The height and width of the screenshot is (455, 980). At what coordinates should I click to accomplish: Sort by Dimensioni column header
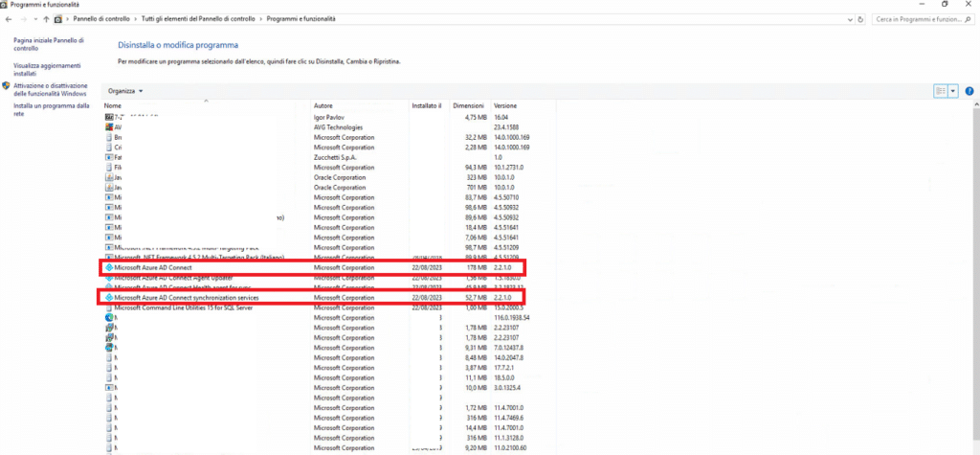468,105
